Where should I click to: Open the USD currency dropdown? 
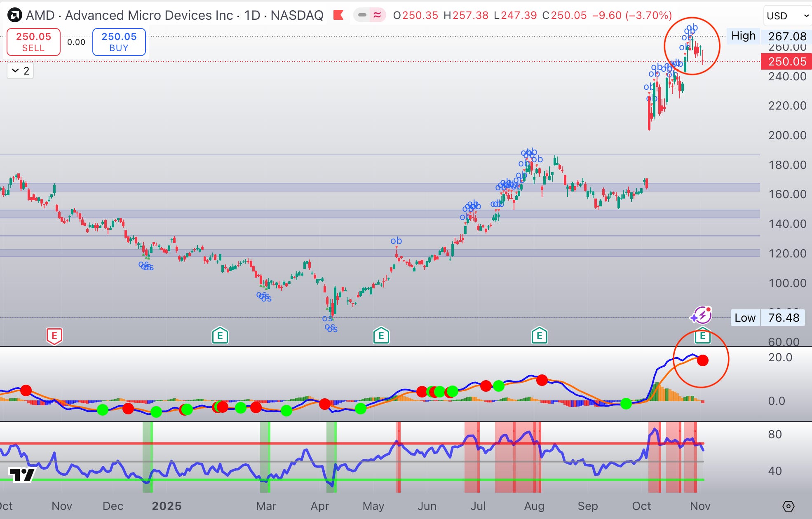(x=787, y=16)
